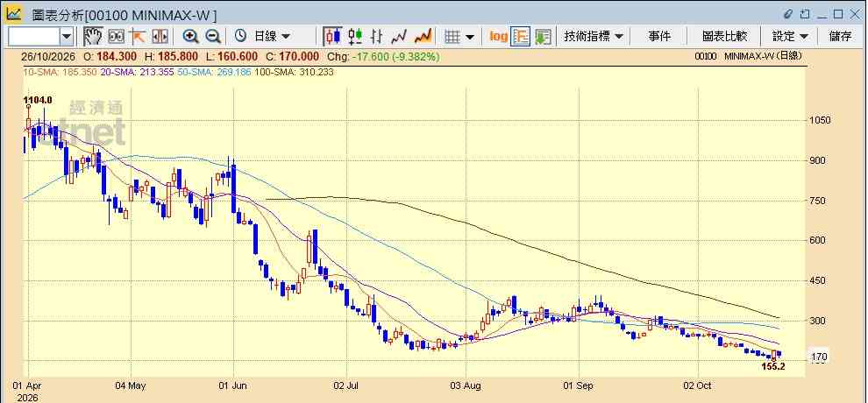
Task: Click the 450 price axis label
Action: click(819, 281)
